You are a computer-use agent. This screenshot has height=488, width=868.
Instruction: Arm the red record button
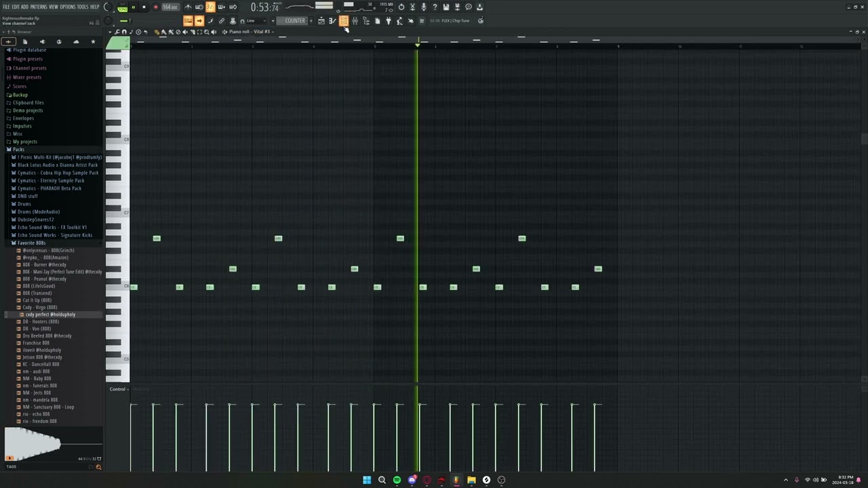pyautogui.click(x=156, y=7)
